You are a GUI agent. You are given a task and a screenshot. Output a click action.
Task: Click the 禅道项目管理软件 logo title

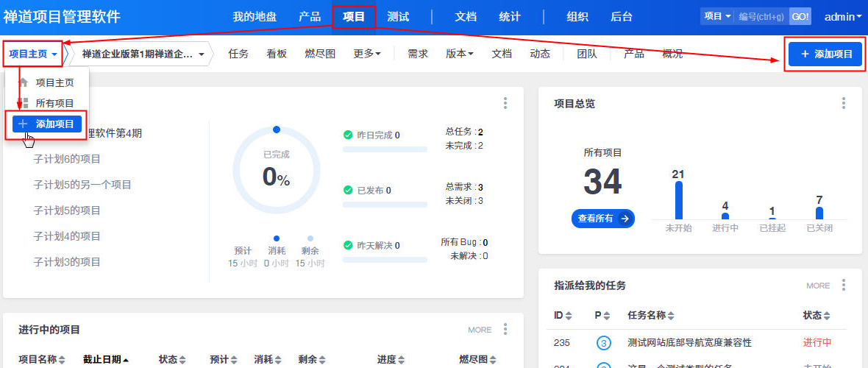pos(62,17)
